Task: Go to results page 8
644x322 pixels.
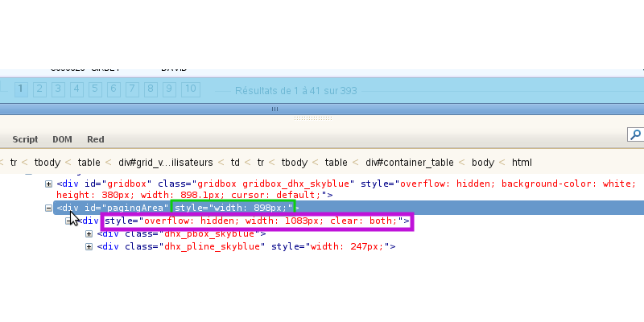Action: click(x=151, y=89)
